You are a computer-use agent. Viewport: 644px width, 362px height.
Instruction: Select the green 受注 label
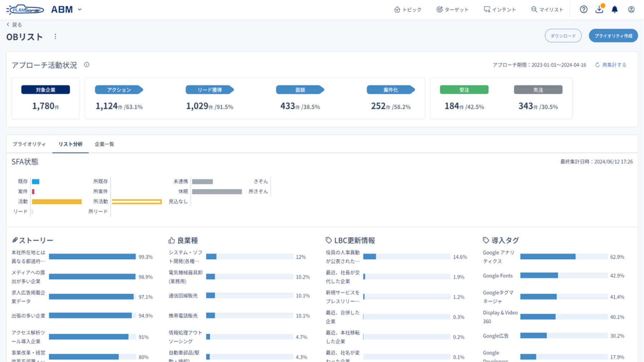point(464,90)
